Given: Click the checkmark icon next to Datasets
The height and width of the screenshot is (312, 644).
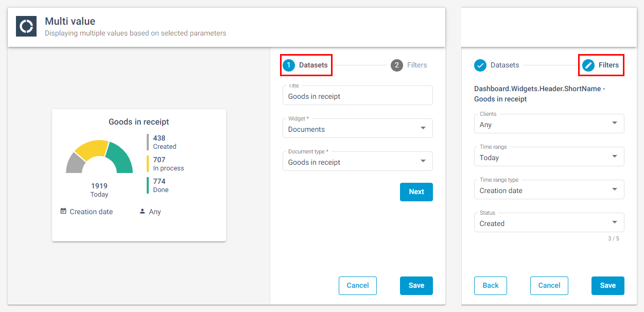Looking at the screenshot, I should 480,65.
